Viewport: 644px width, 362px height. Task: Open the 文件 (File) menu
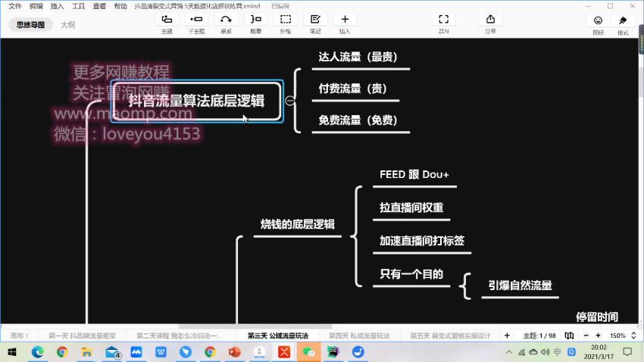coord(14,5)
